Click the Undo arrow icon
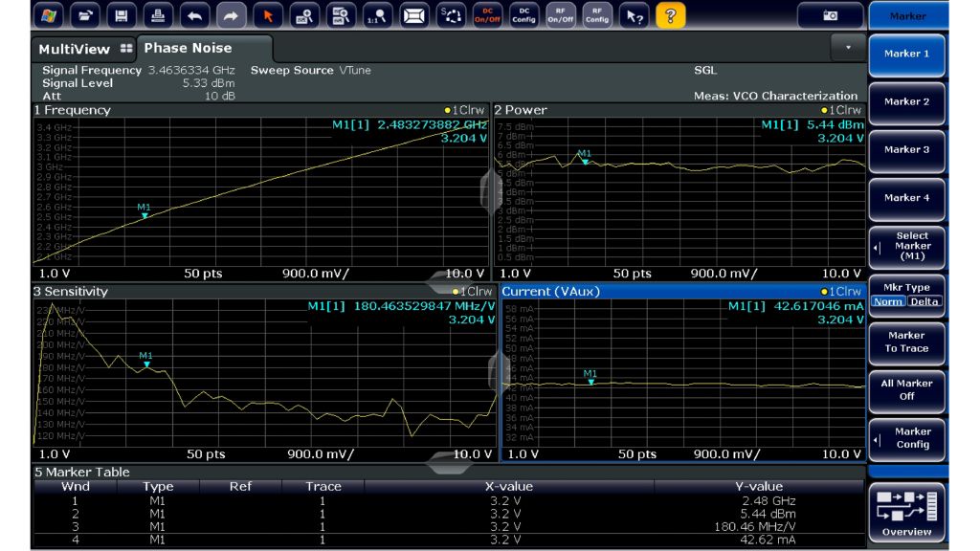The image size is (980, 551). point(193,15)
